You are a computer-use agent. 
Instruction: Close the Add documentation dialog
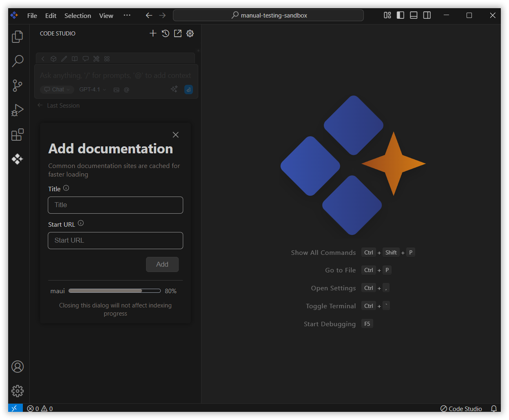176,135
